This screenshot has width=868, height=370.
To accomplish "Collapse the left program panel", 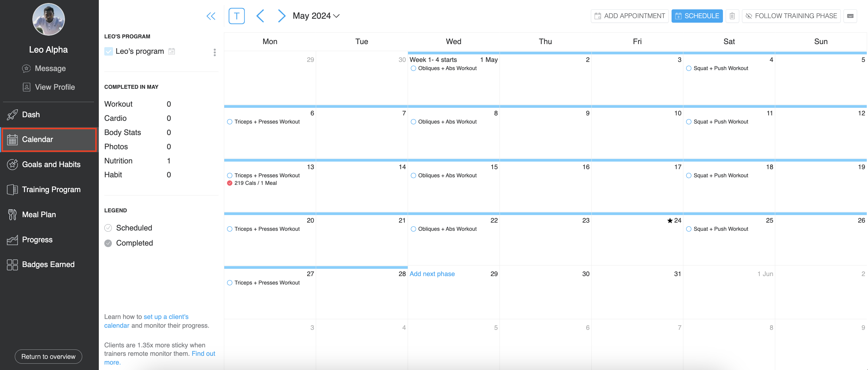I will click(211, 15).
